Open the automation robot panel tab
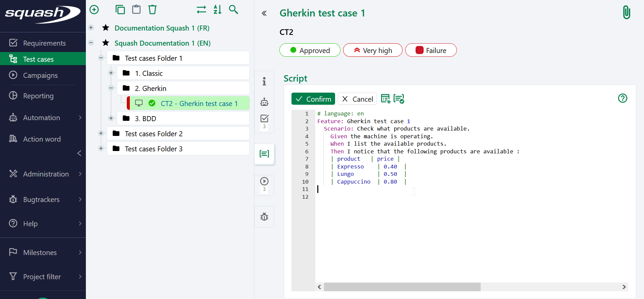644x299 pixels. pyautogui.click(x=264, y=102)
